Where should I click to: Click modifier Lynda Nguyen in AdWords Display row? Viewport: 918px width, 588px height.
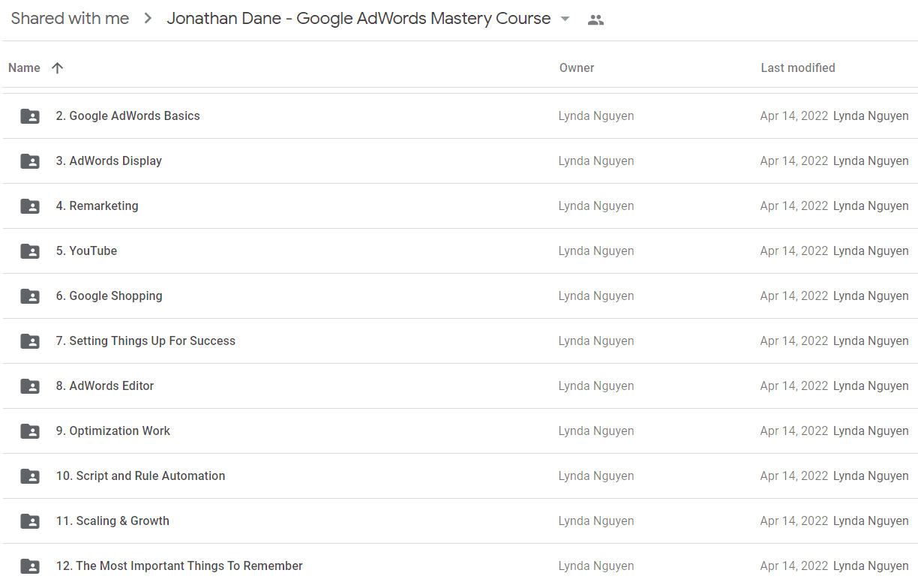(x=871, y=160)
